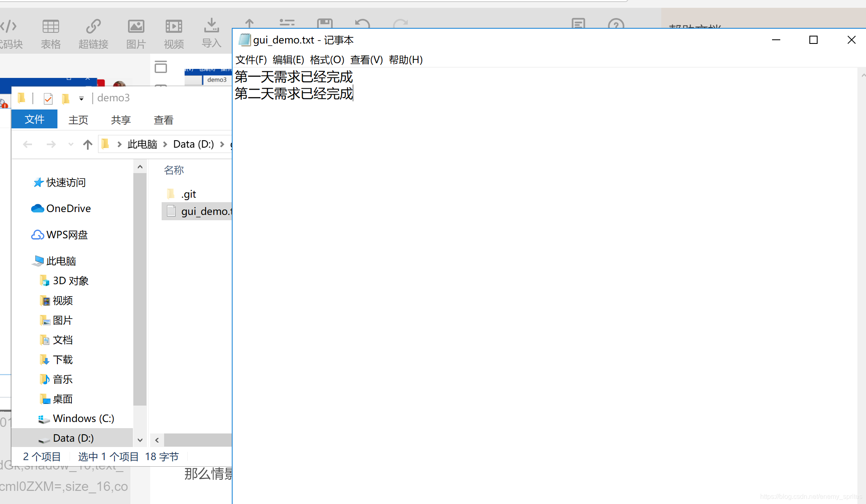This screenshot has width=866, height=504.
Task: Open the 格式(O) menu in Notepad
Action: 327,60
